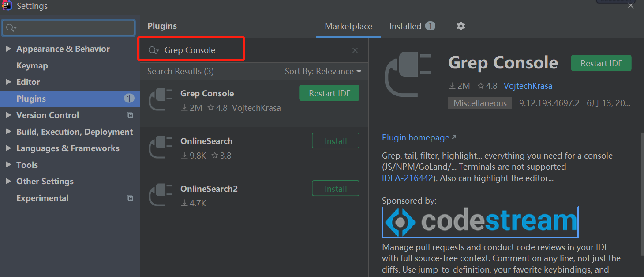
Task: Select Plugins in the settings tree
Action: [70, 99]
